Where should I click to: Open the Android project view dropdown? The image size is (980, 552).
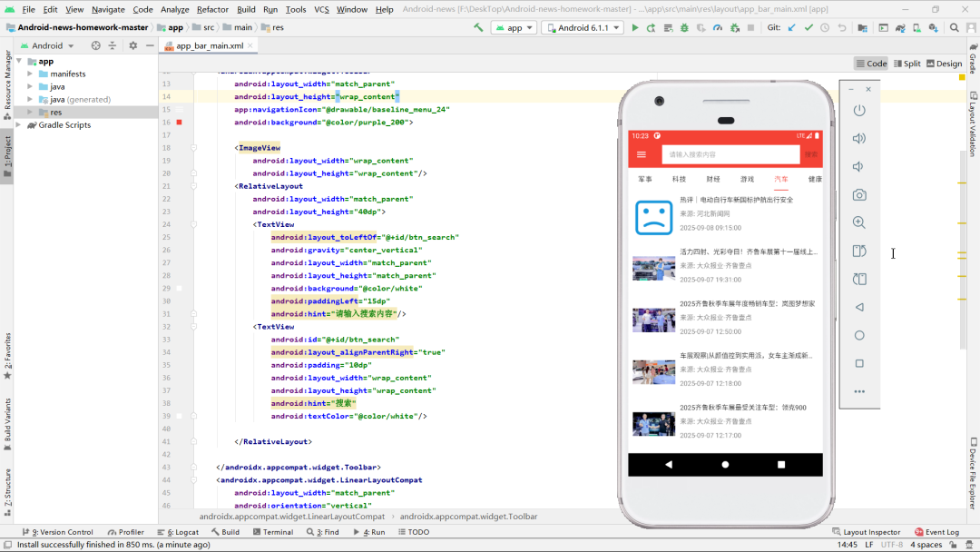click(47, 45)
